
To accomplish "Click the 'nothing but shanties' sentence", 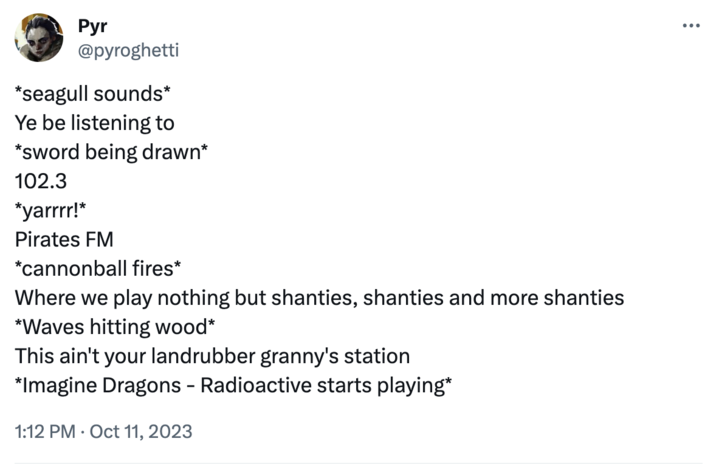I will click(x=319, y=298).
